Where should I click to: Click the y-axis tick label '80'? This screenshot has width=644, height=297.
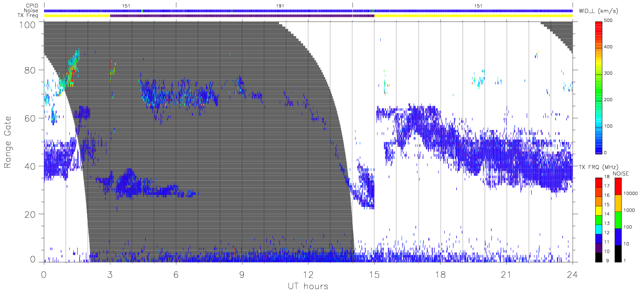(x=31, y=70)
